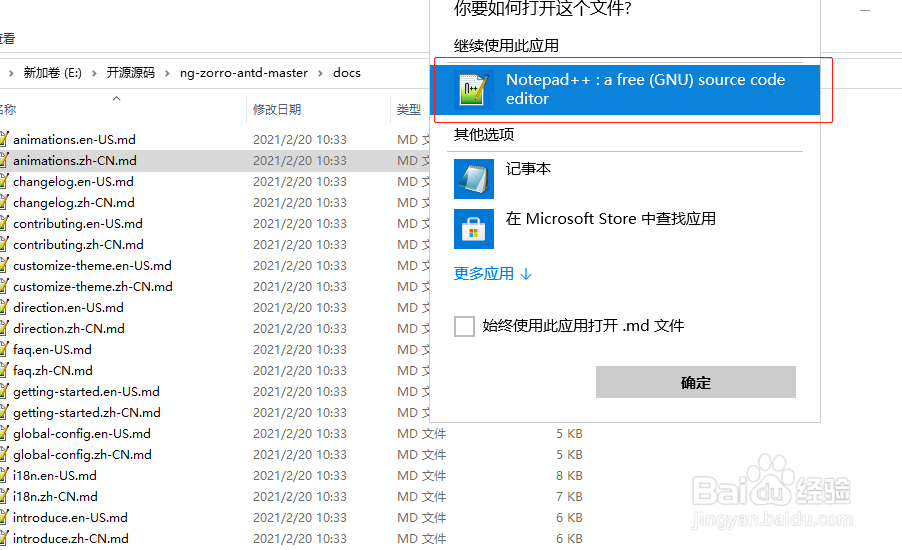Screen dimensions: 902x550
Task: Click docs breadcrumb segment
Action: 347,73
